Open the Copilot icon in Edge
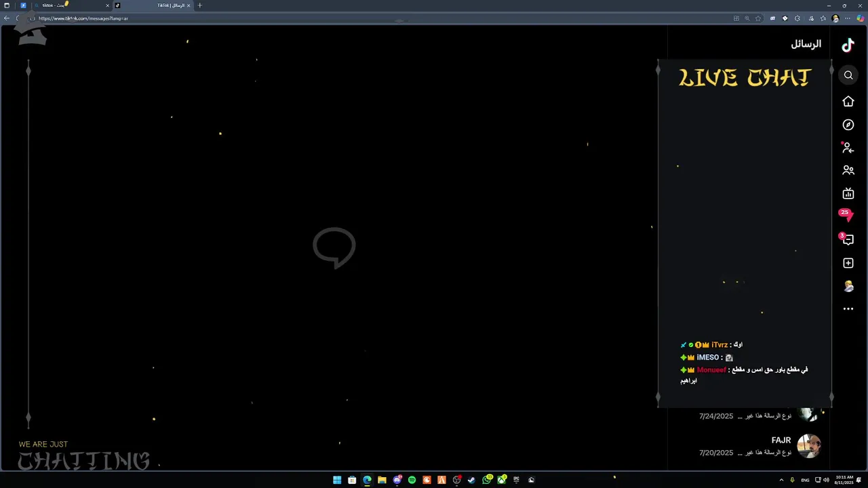 861,18
